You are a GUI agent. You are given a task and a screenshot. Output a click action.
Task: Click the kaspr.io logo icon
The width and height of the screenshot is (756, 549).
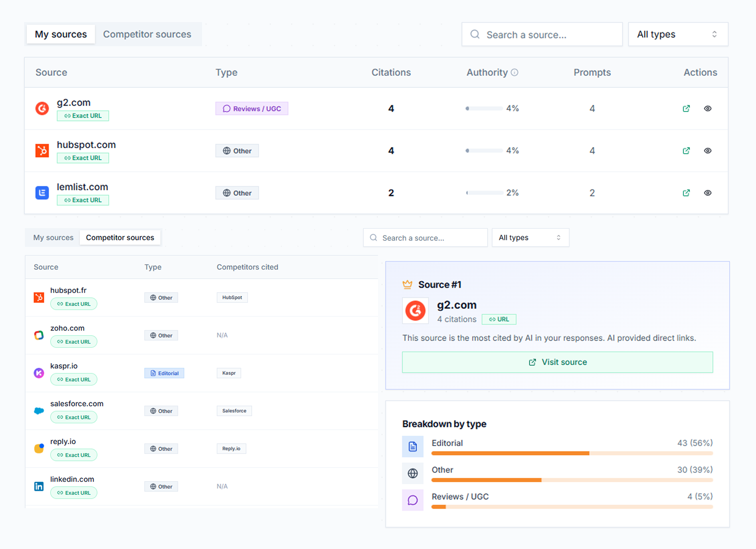39,373
